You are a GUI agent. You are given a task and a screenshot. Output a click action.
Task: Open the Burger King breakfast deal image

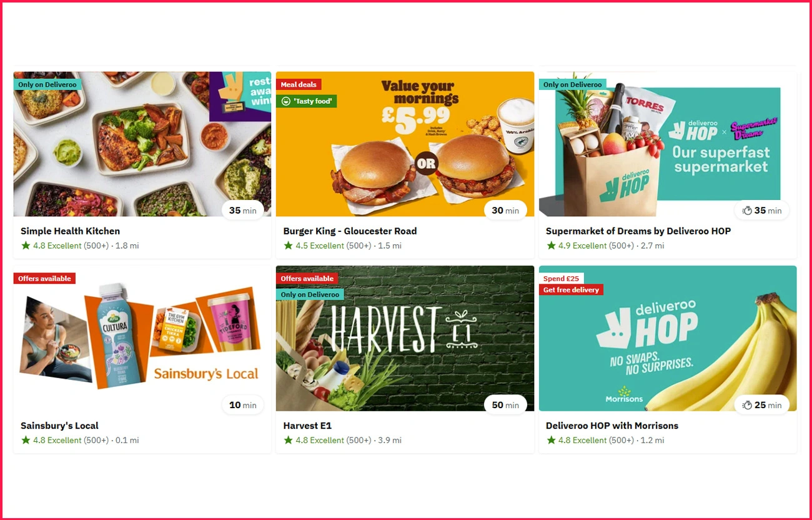(405, 144)
